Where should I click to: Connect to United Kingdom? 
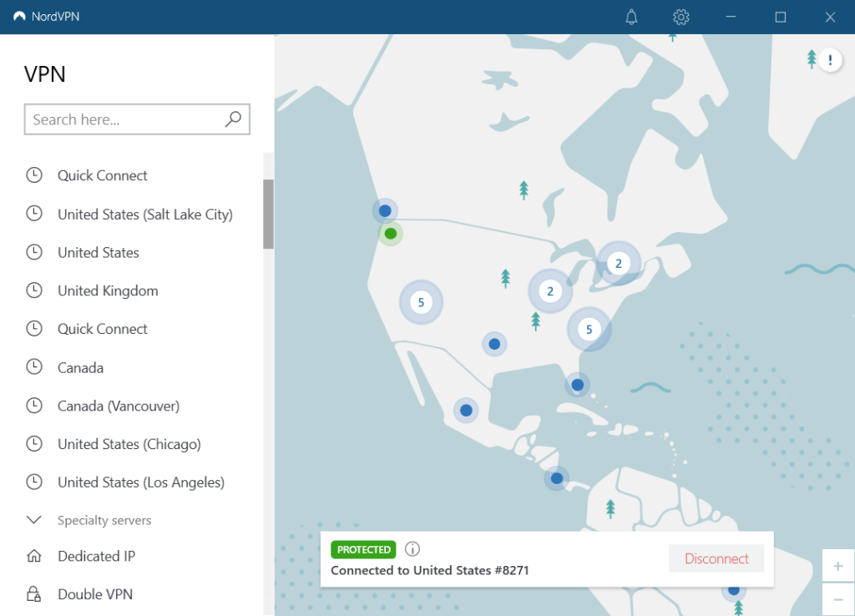(x=108, y=290)
